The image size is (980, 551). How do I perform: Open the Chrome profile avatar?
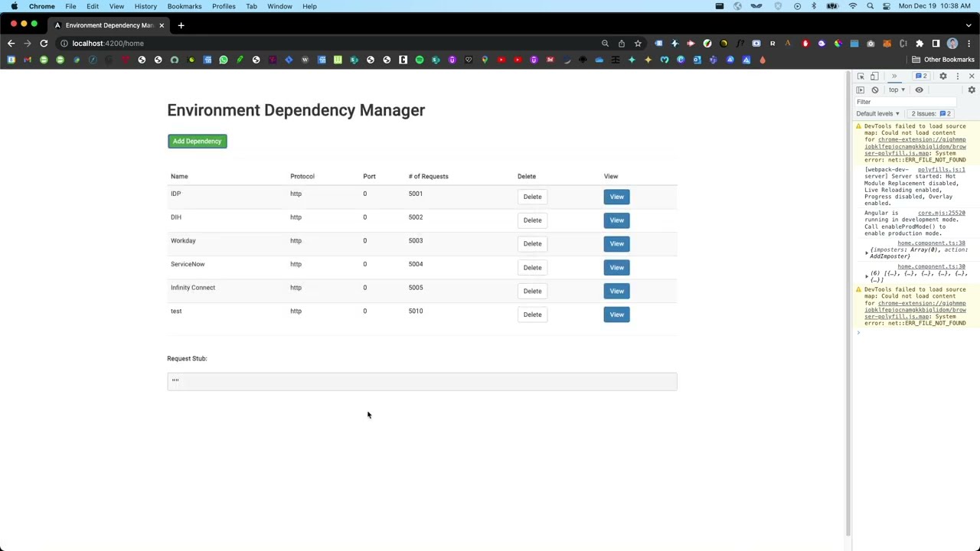[x=952, y=44]
